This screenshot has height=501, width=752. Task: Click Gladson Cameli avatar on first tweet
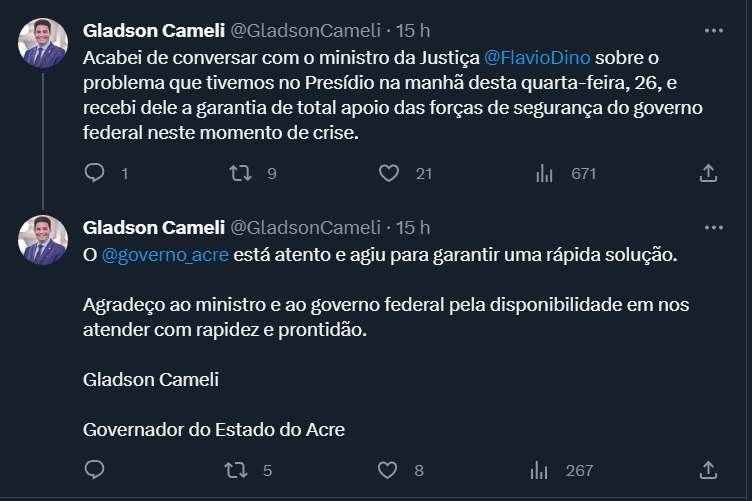[x=43, y=43]
